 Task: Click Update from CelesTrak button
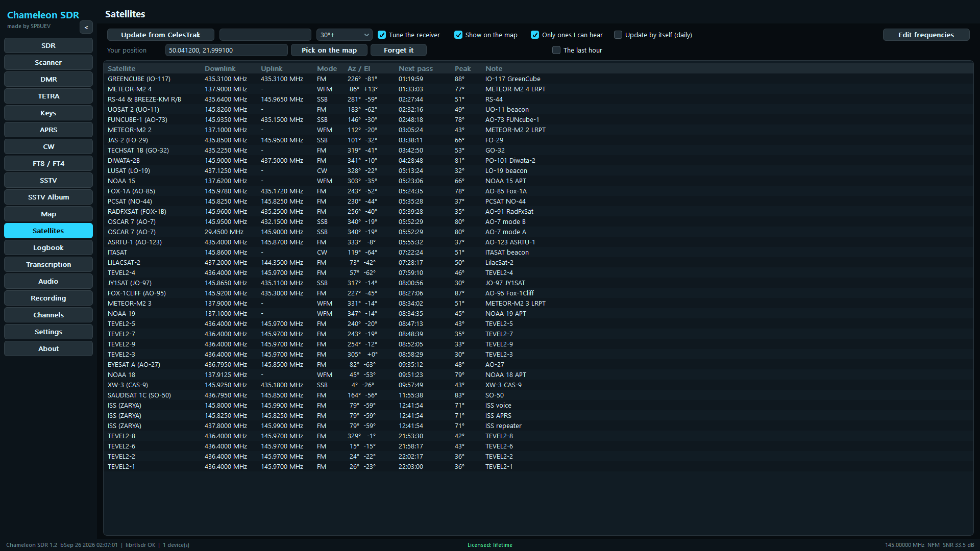[161, 35]
